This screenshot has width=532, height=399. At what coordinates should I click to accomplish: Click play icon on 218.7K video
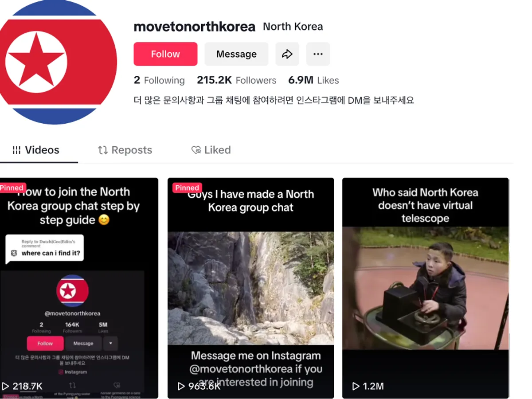pos(5,386)
